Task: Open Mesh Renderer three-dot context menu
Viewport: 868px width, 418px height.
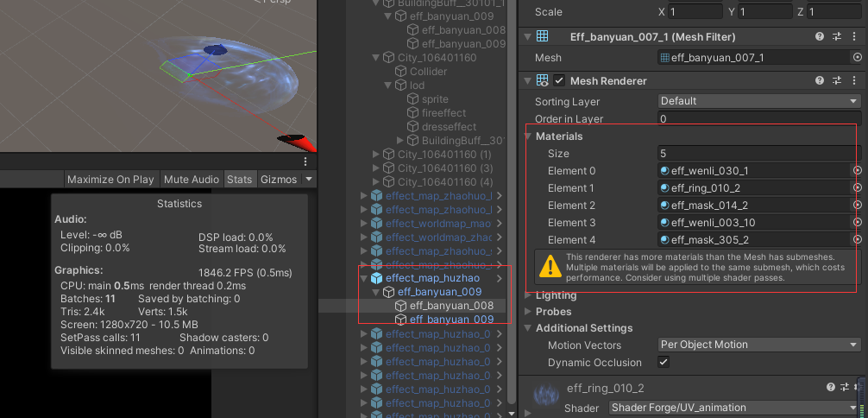Action: (854, 80)
